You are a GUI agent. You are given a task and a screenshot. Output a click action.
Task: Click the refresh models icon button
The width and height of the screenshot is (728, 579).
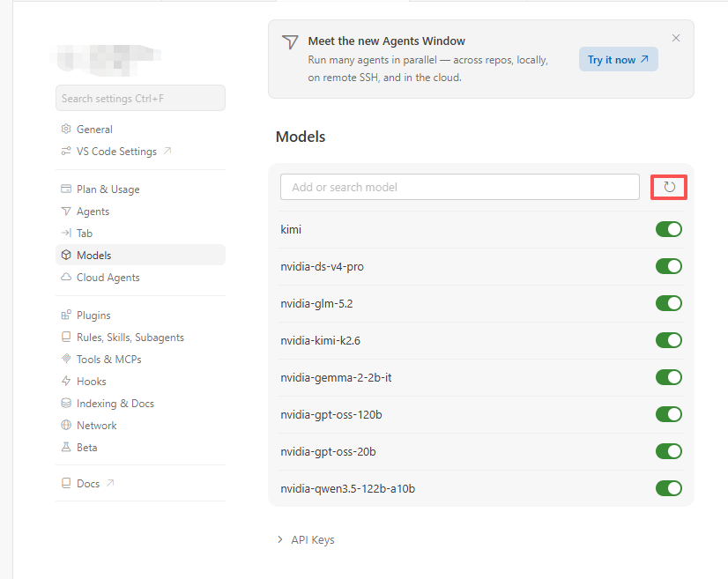(669, 187)
